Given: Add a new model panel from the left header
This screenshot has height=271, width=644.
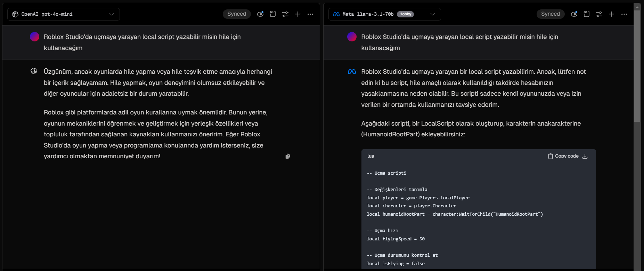Looking at the screenshot, I should [x=298, y=14].
